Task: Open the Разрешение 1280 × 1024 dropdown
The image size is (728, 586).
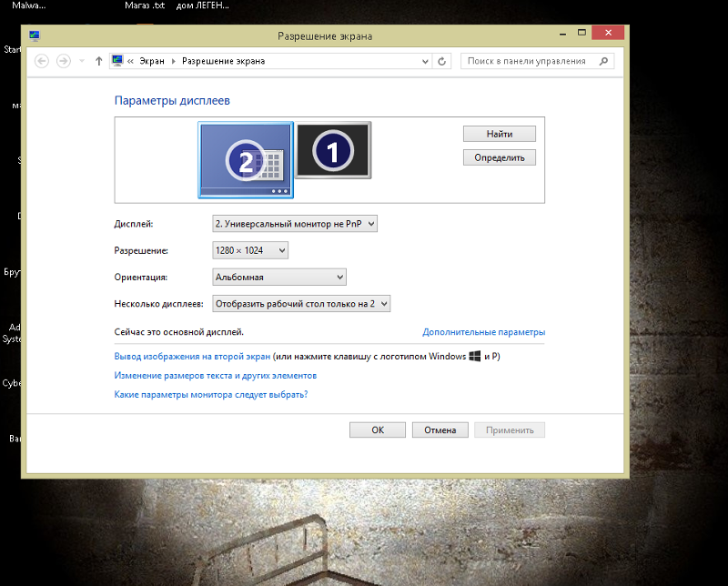Action: coord(250,250)
